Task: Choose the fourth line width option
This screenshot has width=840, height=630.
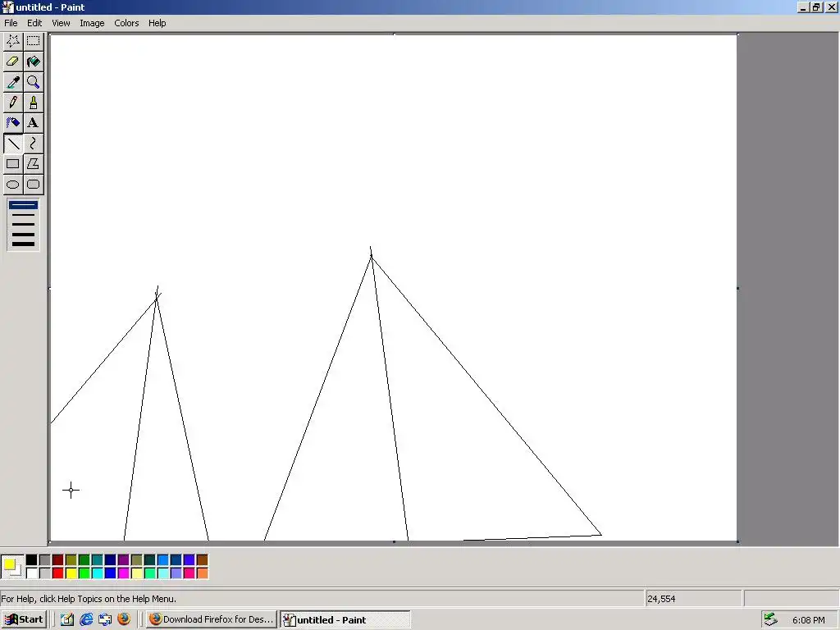Action: [23, 234]
